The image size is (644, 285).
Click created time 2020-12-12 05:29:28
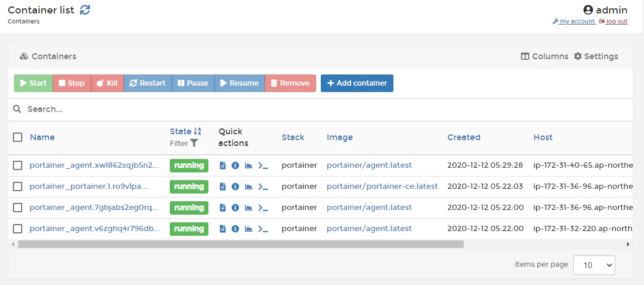485,165
